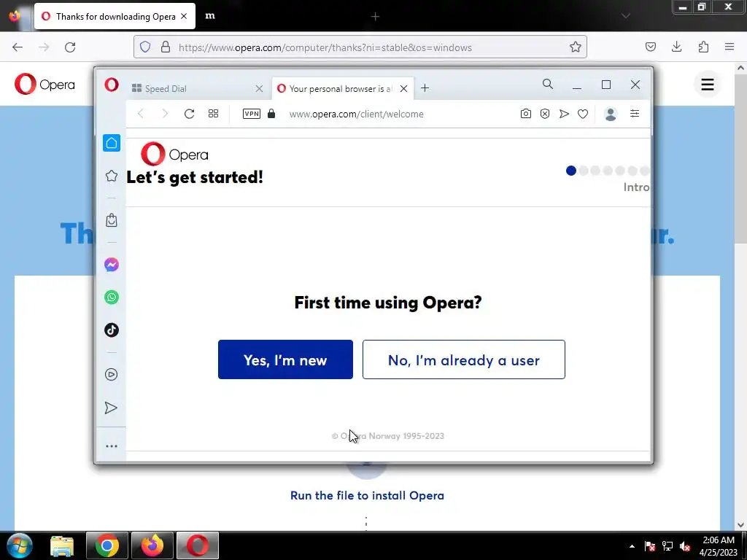747x560 pixels.
Task: Open Easy Setup sliders icon
Action: coord(635,113)
